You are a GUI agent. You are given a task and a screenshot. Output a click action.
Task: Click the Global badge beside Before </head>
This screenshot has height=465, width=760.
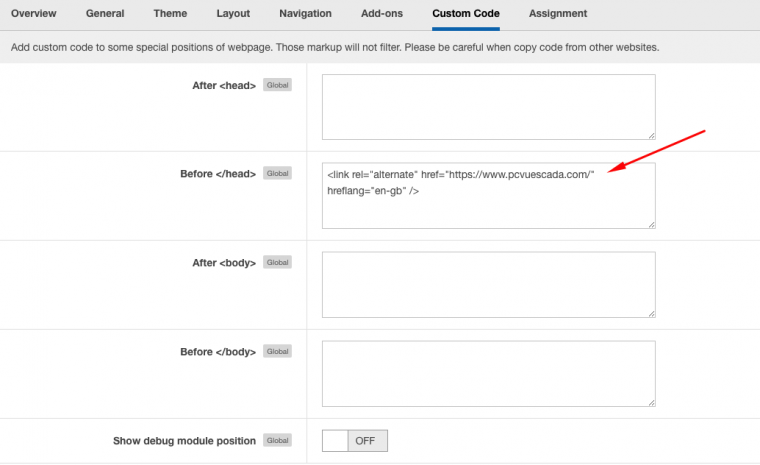pos(277,174)
